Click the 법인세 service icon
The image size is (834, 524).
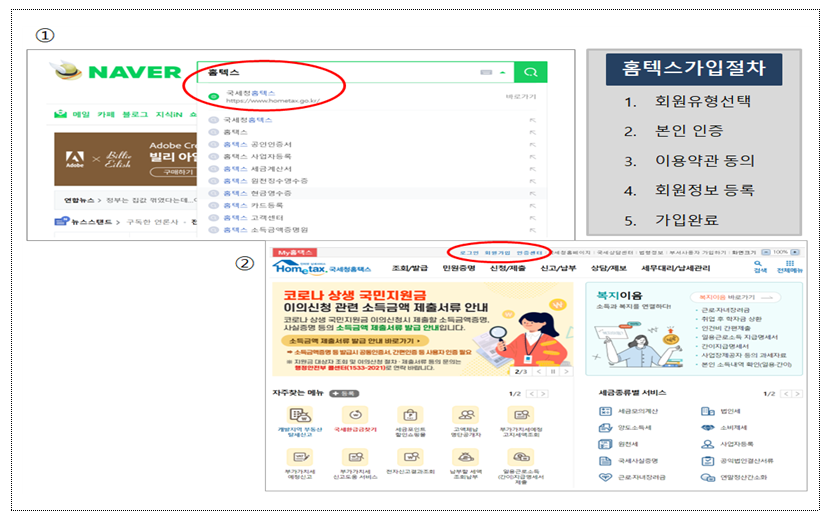(x=708, y=411)
